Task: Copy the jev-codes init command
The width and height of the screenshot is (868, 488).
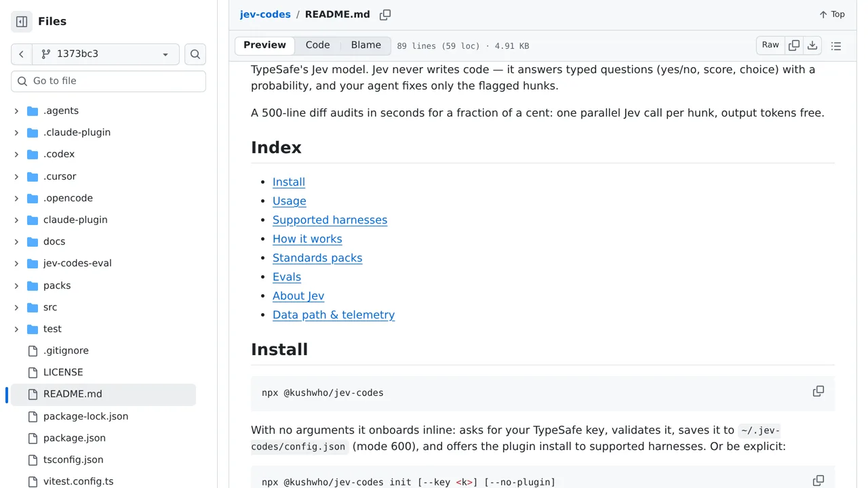Action: point(818,481)
